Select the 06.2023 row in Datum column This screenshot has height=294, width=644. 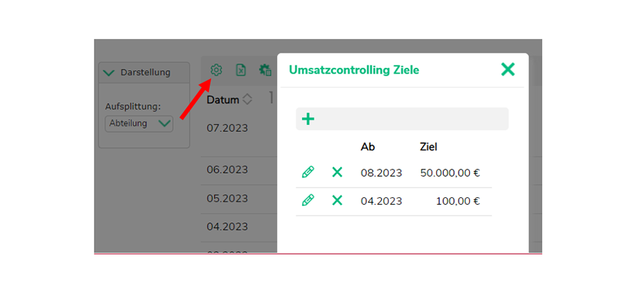[x=227, y=170]
